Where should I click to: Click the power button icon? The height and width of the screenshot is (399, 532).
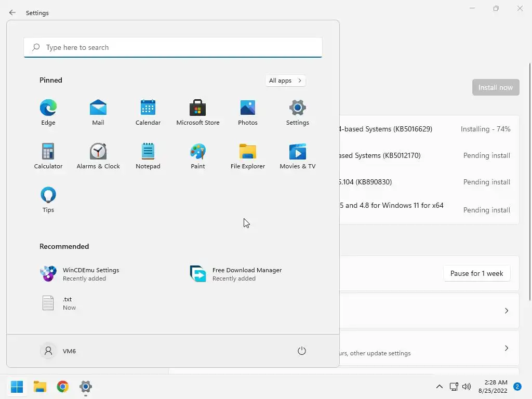tap(302, 351)
